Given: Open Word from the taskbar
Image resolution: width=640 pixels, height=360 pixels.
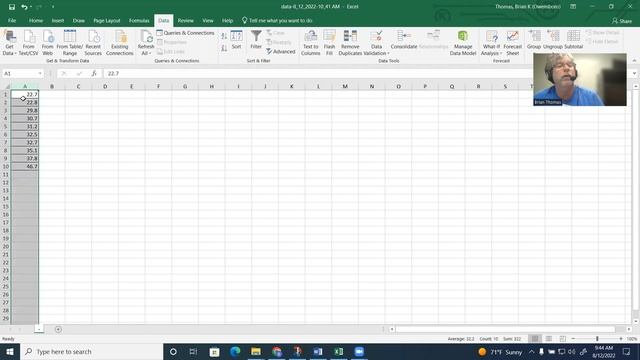Looking at the screenshot, I should [x=318, y=352].
